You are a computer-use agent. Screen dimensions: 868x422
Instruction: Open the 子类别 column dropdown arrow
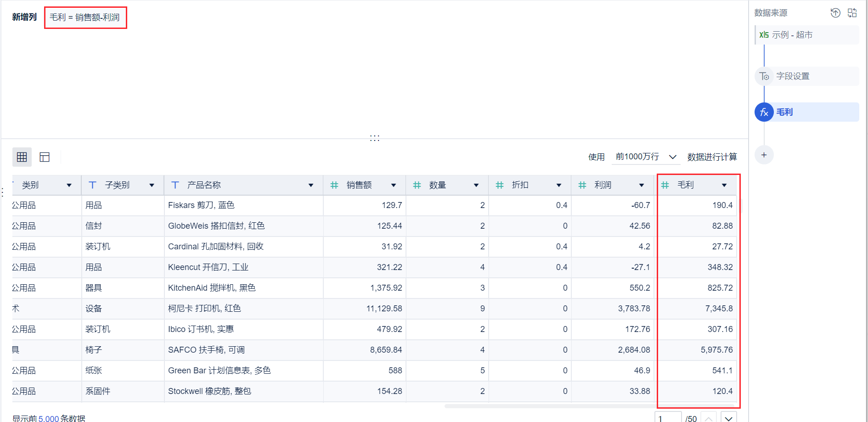[152, 185]
